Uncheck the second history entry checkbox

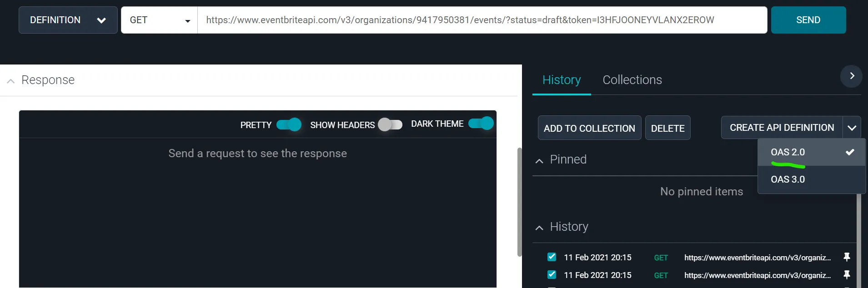click(552, 275)
